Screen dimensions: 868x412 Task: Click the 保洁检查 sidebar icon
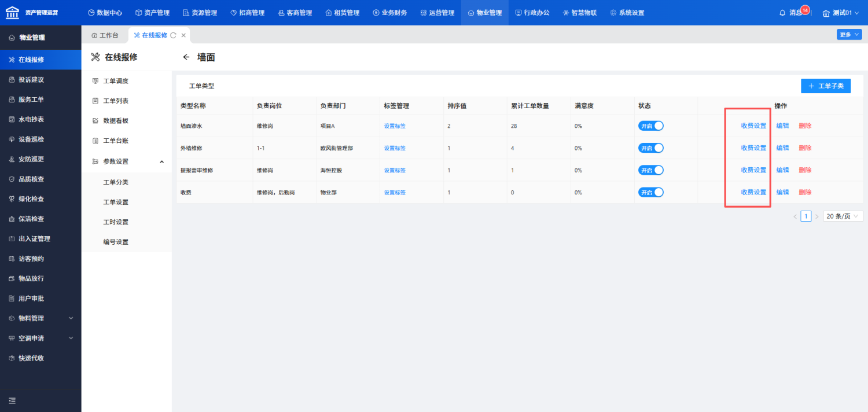pos(12,219)
